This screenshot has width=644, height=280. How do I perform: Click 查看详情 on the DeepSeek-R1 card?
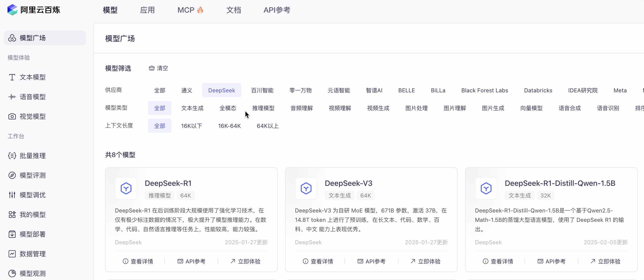click(x=138, y=261)
